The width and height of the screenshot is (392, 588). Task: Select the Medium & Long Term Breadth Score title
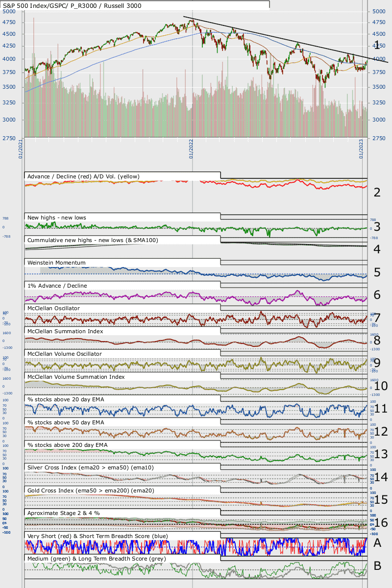[x=97, y=559]
